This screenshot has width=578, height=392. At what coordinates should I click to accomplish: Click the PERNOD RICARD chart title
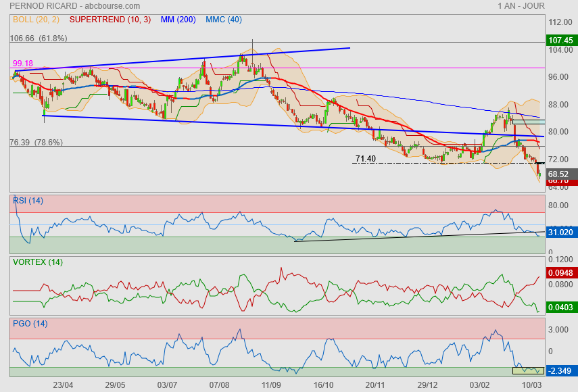[42, 6]
